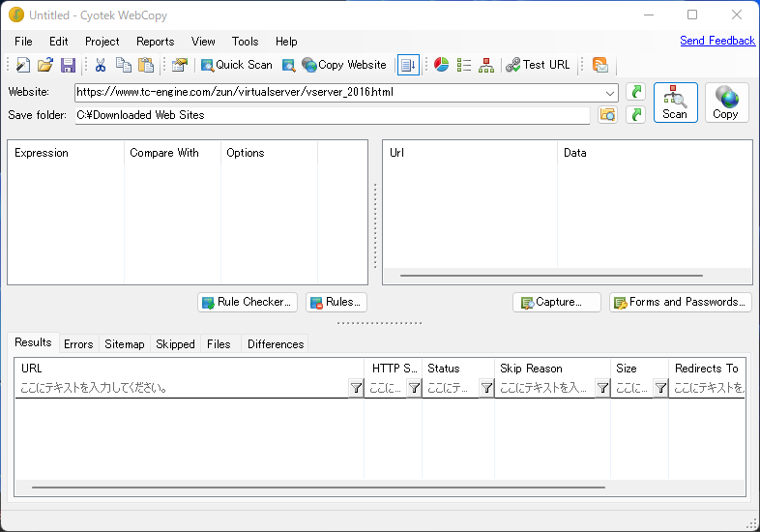Open the green arrow beside Website field
The width and height of the screenshot is (760, 532).
pyautogui.click(x=636, y=92)
